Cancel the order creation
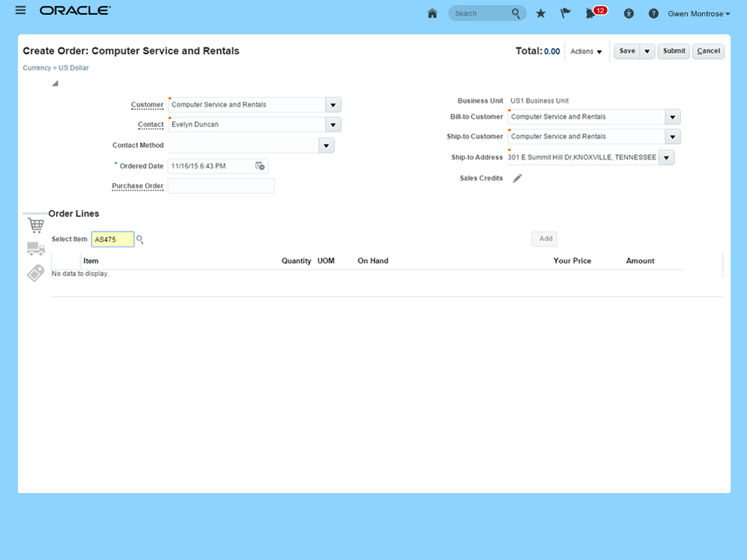This screenshot has height=560, width=747. point(708,51)
